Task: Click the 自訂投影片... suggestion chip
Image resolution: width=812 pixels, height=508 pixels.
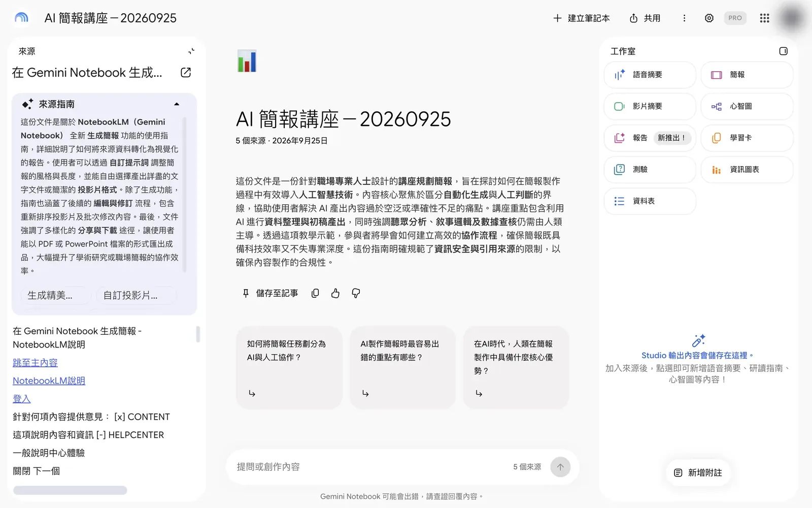Action: coord(136,296)
